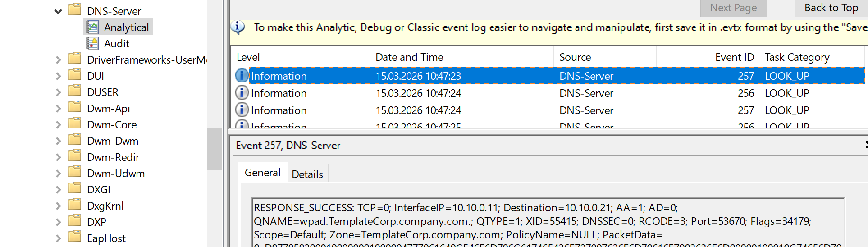Select the event 257 row at 10:47:24

coord(549,110)
